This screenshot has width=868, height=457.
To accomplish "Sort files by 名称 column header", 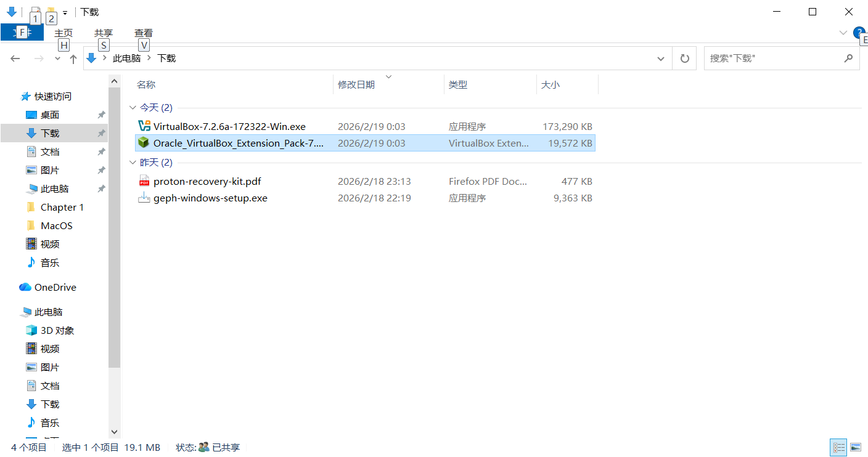I will [x=146, y=85].
